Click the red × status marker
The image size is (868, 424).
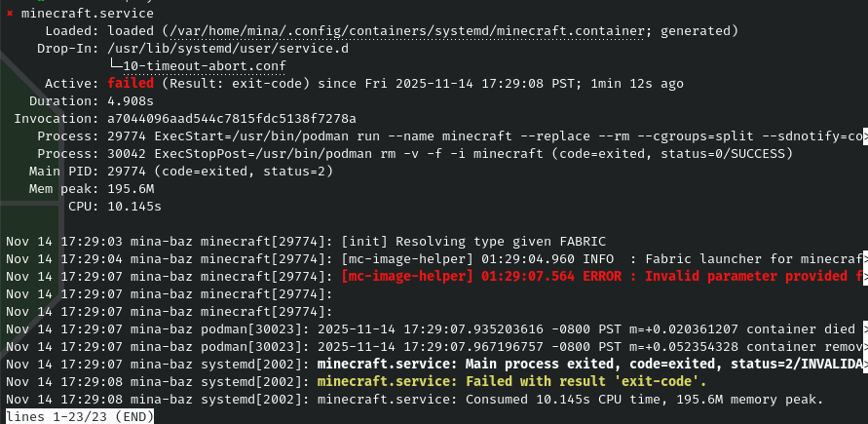10,14
